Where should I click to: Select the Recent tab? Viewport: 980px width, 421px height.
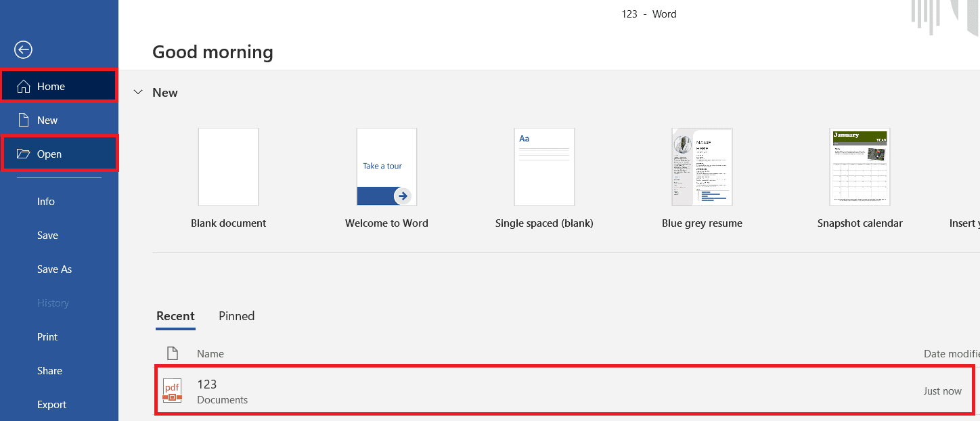(175, 316)
